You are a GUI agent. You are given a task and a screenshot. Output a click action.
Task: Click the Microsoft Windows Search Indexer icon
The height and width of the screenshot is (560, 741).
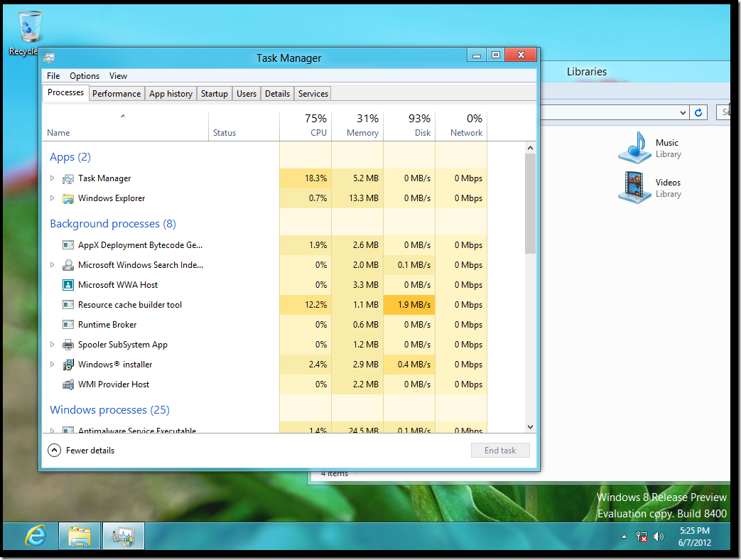(68, 265)
